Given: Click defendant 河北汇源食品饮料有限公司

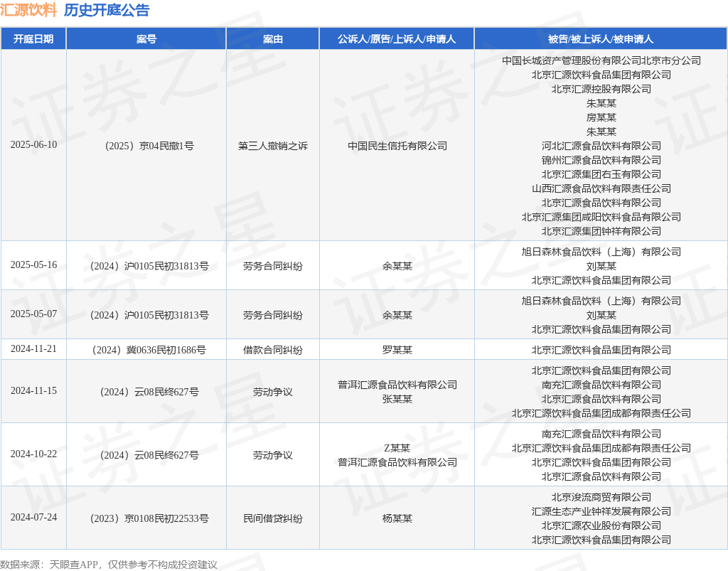Looking at the screenshot, I should coord(601,146).
